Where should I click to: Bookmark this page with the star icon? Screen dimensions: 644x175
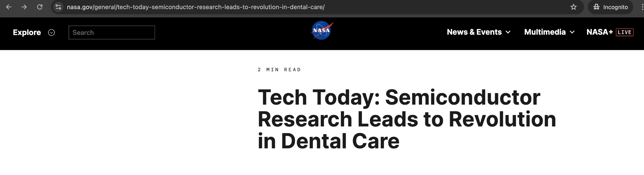click(x=574, y=7)
